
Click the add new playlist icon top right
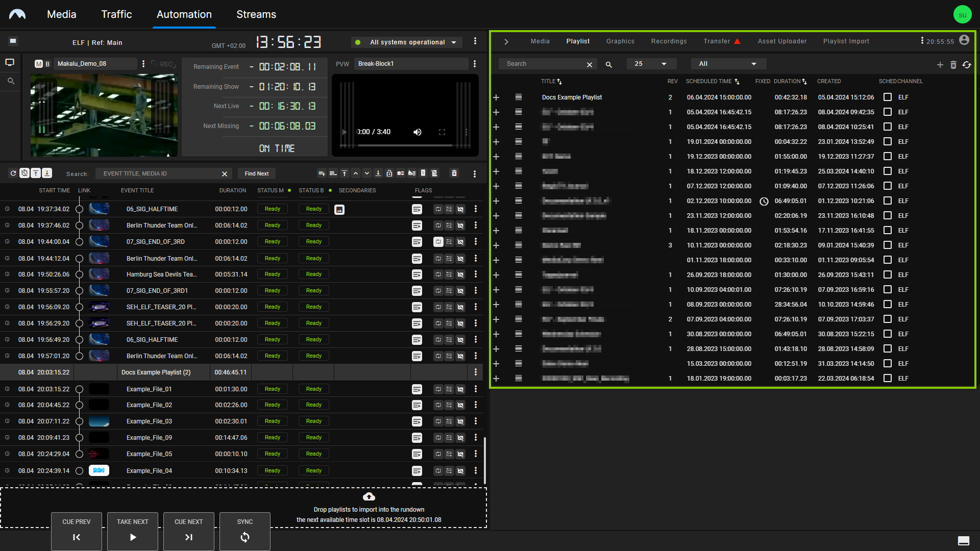point(940,63)
